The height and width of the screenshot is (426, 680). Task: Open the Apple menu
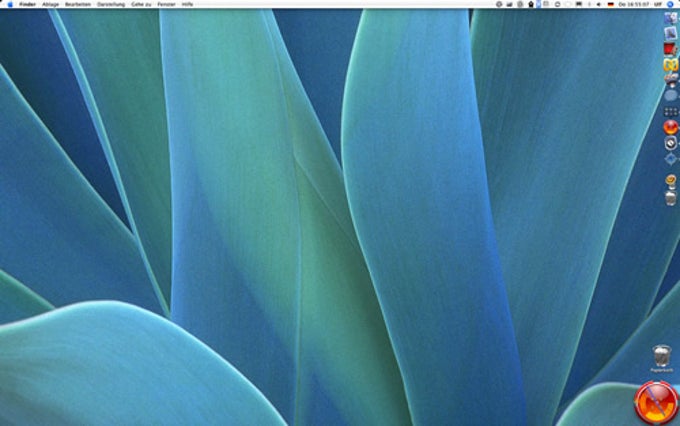[10, 4]
